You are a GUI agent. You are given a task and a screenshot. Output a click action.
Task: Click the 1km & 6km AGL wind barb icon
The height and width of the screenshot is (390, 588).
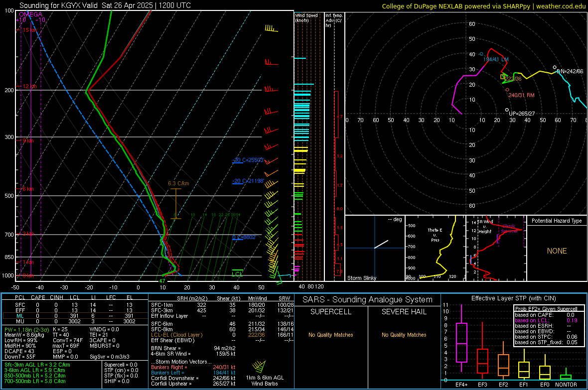[x=259, y=367]
